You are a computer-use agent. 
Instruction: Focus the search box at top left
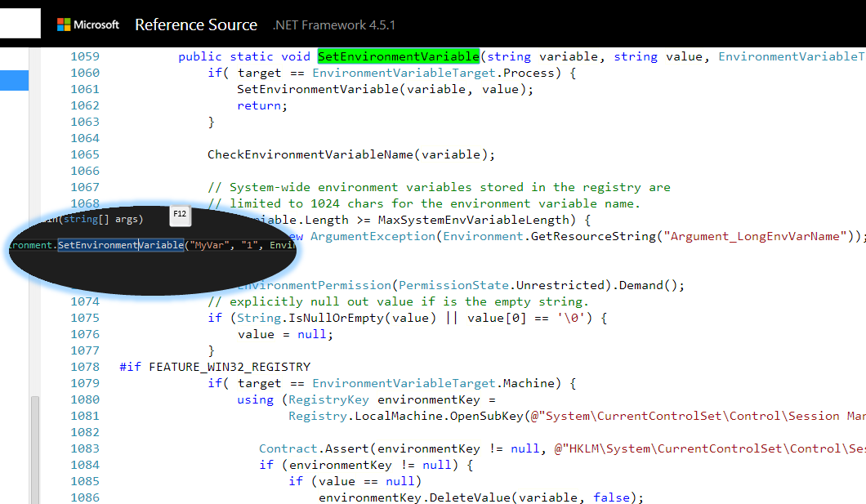[20, 25]
